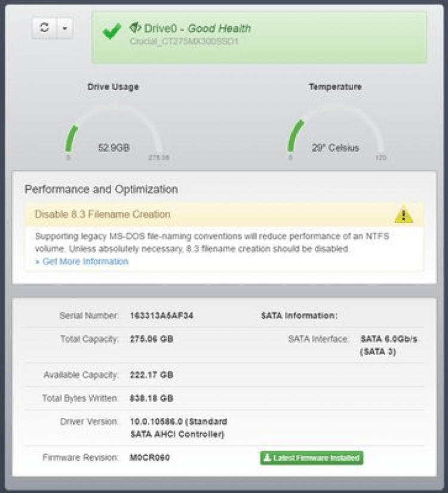Click the Available Capacity value 222.17 GB
448x493 pixels.
[151, 375]
